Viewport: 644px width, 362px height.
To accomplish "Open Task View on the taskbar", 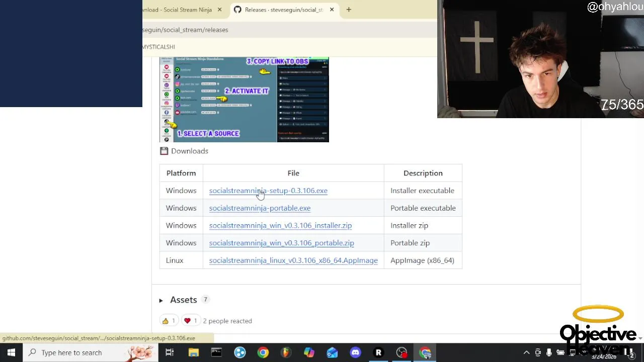I will (x=170, y=352).
